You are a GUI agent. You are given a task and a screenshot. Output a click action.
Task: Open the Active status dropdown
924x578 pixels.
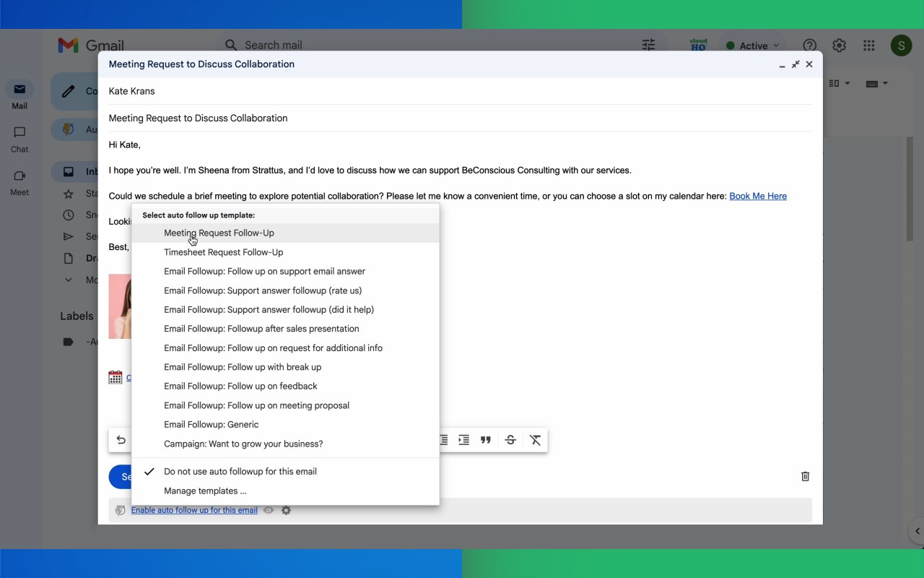(x=753, y=46)
